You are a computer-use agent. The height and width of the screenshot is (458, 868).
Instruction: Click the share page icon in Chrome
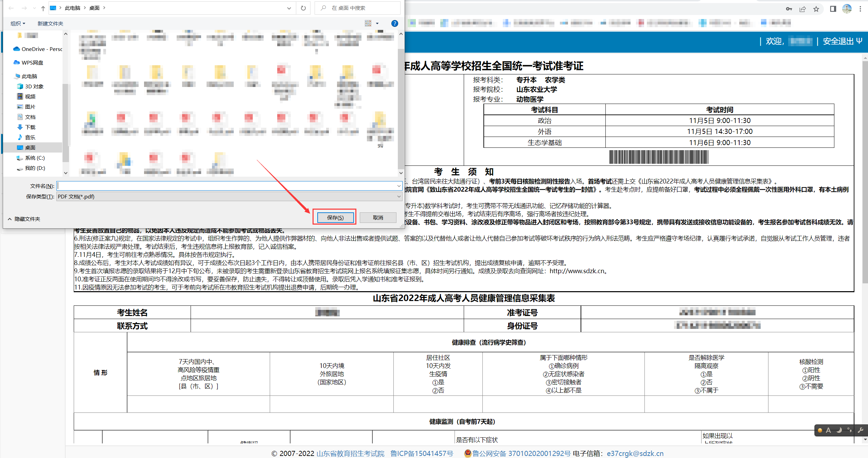(x=802, y=9)
